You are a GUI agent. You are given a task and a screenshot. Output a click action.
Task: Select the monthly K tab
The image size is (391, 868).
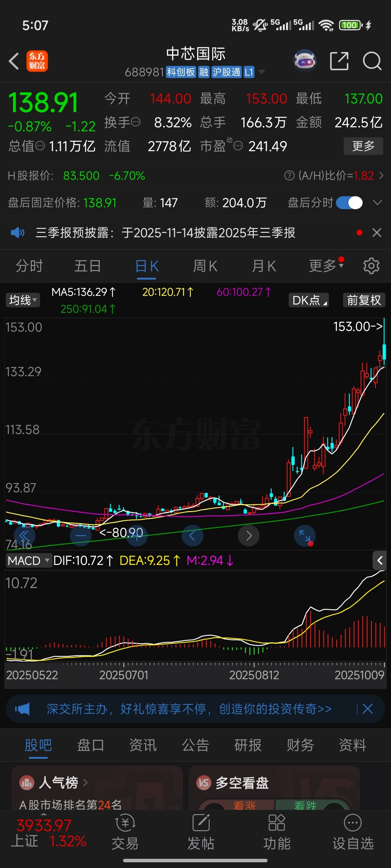tap(264, 266)
